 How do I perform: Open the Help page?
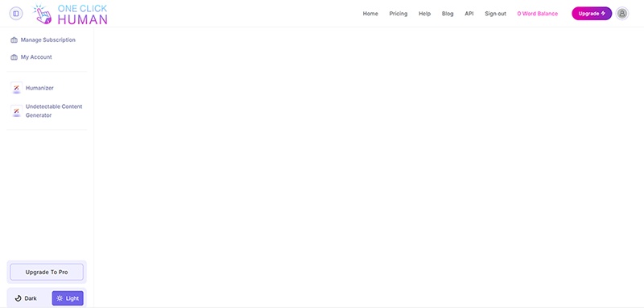(425, 14)
